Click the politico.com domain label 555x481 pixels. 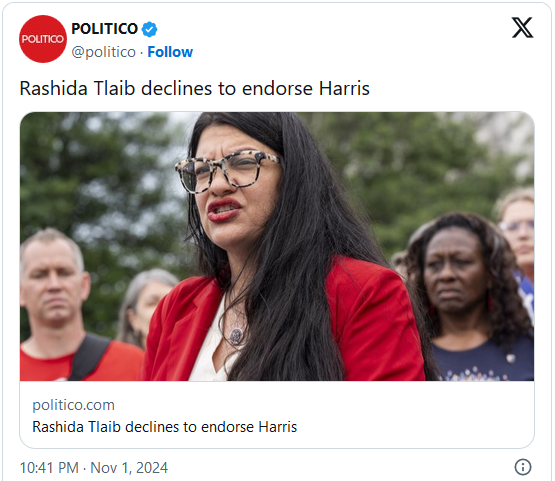point(73,405)
